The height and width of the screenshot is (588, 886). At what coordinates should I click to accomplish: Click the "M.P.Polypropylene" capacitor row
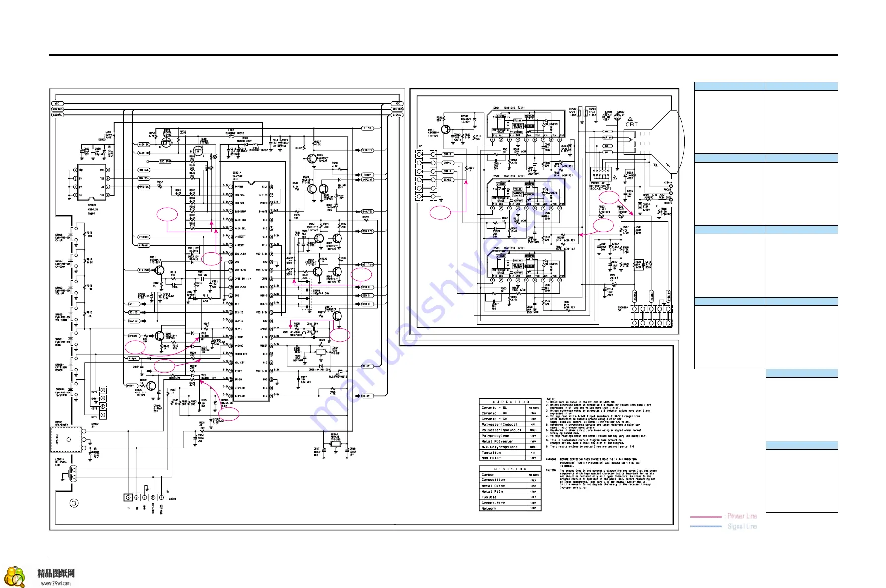pos(510,447)
